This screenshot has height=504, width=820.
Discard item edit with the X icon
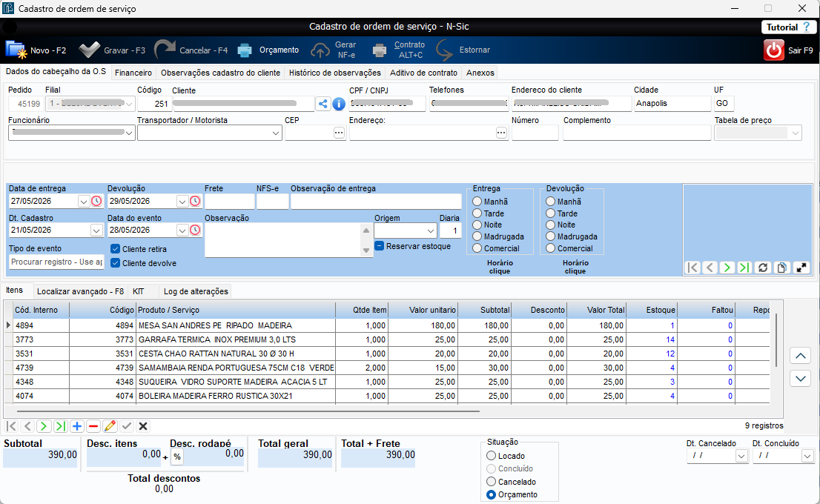coord(143,426)
